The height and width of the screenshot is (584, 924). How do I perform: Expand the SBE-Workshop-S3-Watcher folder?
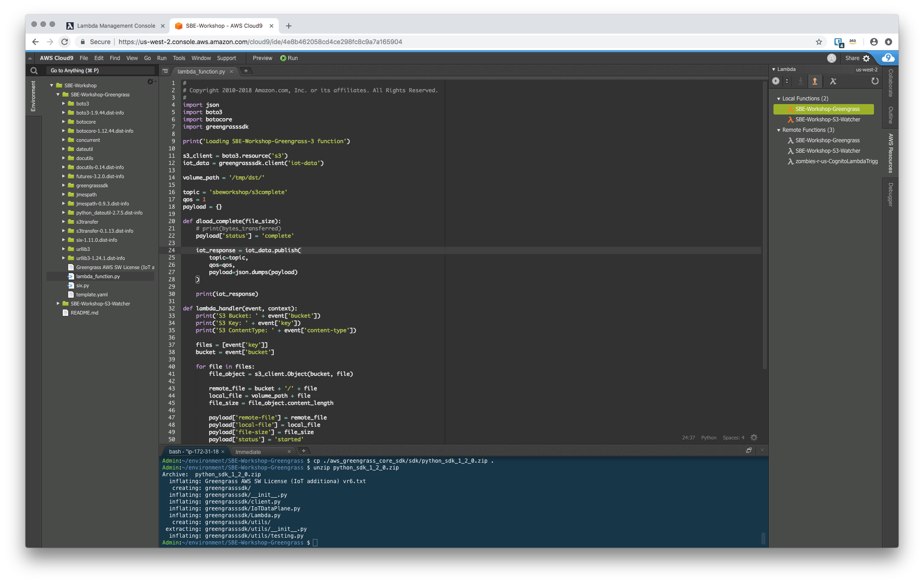pos(58,304)
